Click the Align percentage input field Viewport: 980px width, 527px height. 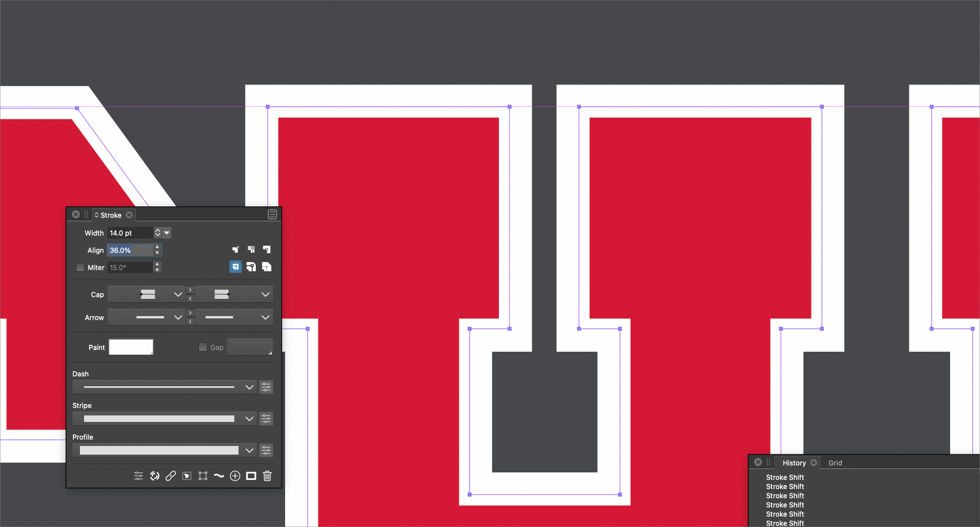point(130,250)
